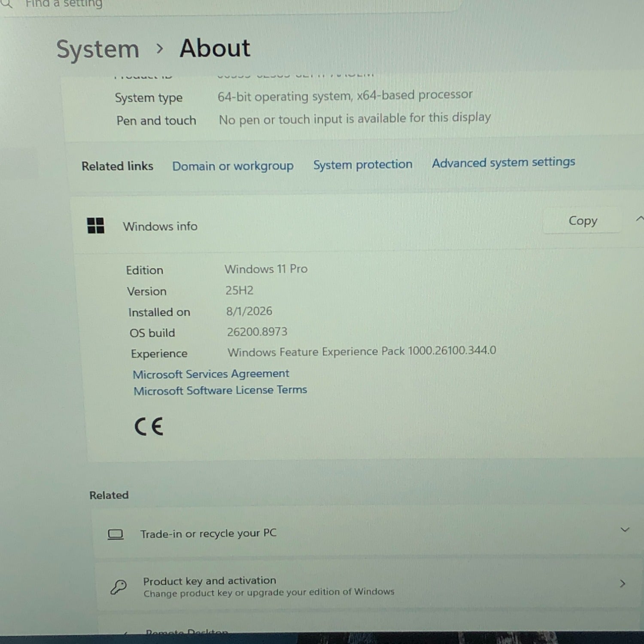Open System protection link
The width and height of the screenshot is (644, 644).
[x=363, y=164]
